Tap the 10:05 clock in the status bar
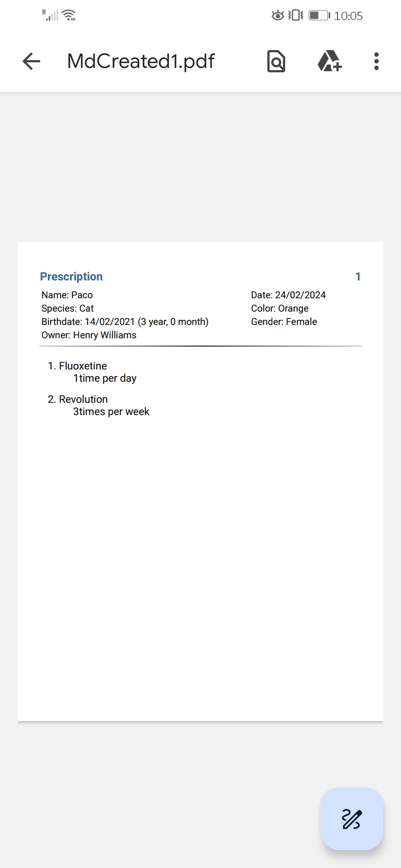The width and height of the screenshot is (401, 868). (x=349, y=16)
